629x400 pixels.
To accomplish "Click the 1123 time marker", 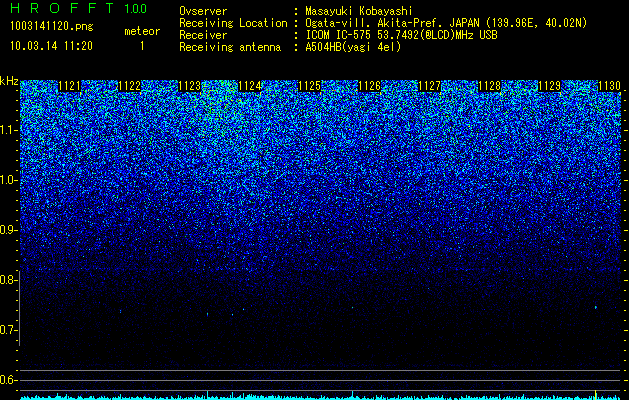I will pyautogui.click(x=190, y=86).
